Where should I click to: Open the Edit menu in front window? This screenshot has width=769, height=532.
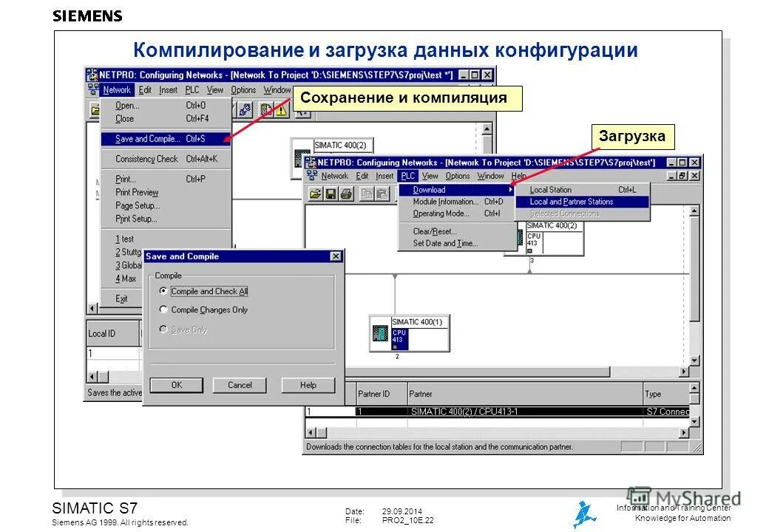point(362,176)
